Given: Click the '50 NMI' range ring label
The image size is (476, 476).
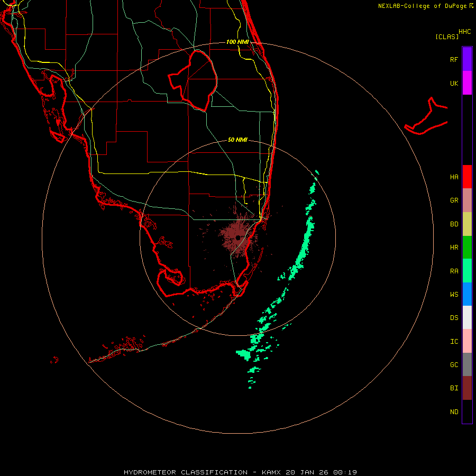Looking at the screenshot, I should pyautogui.click(x=237, y=140).
